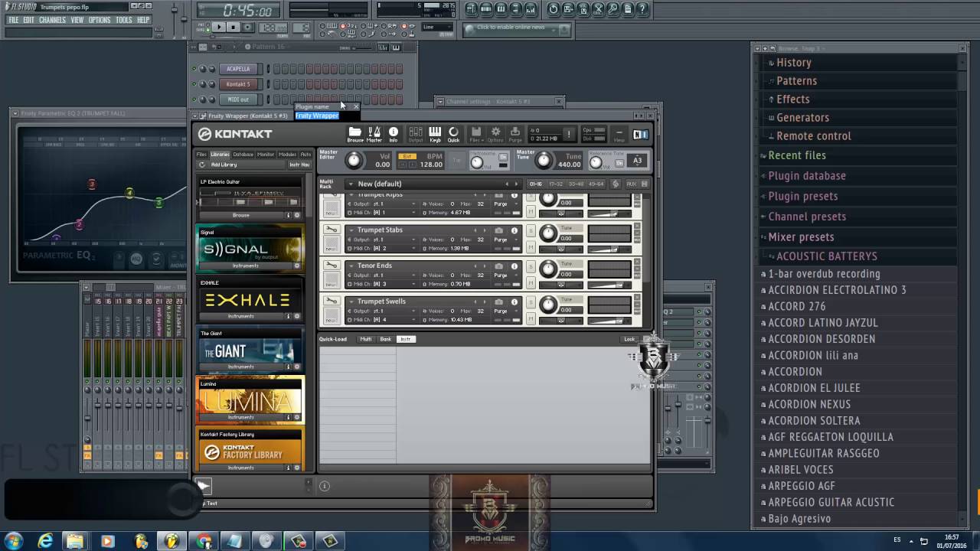Screen dimensions: 980x551
Task: Open settings gear on Signal library
Action: click(297, 266)
